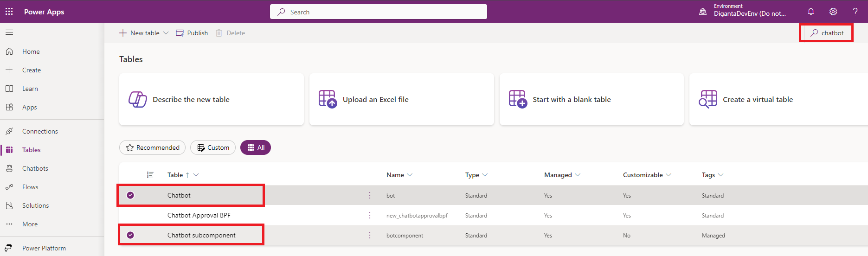
Task: Click the Home house icon
Action: [x=9, y=51]
